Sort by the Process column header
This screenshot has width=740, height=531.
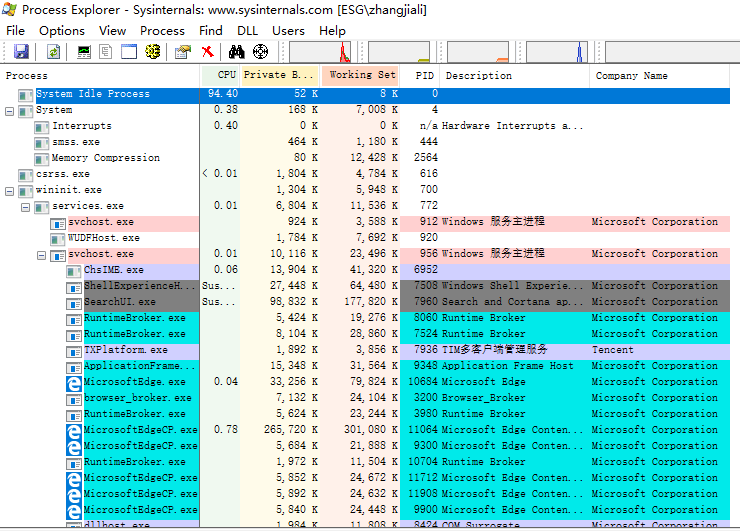pyautogui.click(x=100, y=76)
